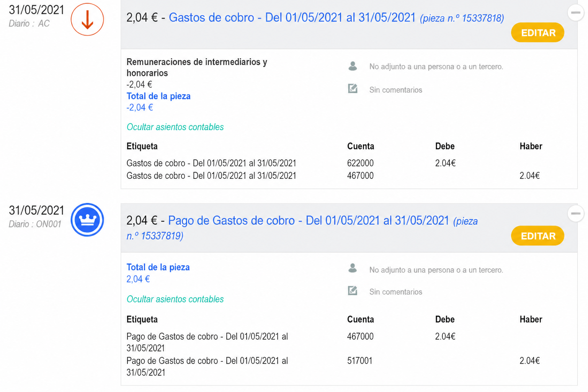Click person icon in Gastos de cobro entry
The height and width of the screenshot is (392, 588).
(x=353, y=66)
